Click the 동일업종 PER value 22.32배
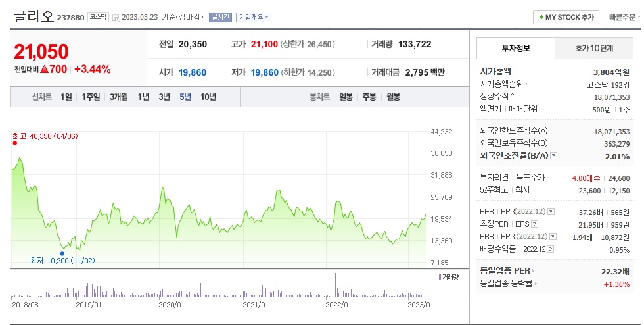Screen dimensions: 644x325 pyautogui.click(x=615, y=272)
